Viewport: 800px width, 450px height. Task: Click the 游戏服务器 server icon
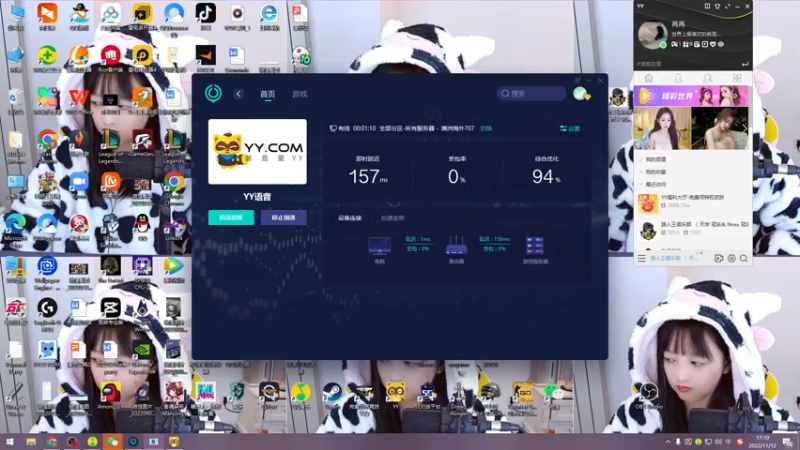(x=535, y=246)
